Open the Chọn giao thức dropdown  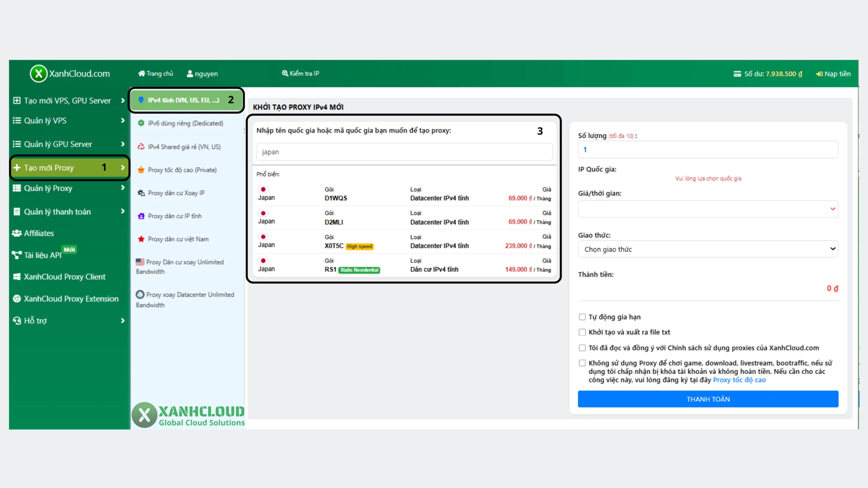(708, 249)
